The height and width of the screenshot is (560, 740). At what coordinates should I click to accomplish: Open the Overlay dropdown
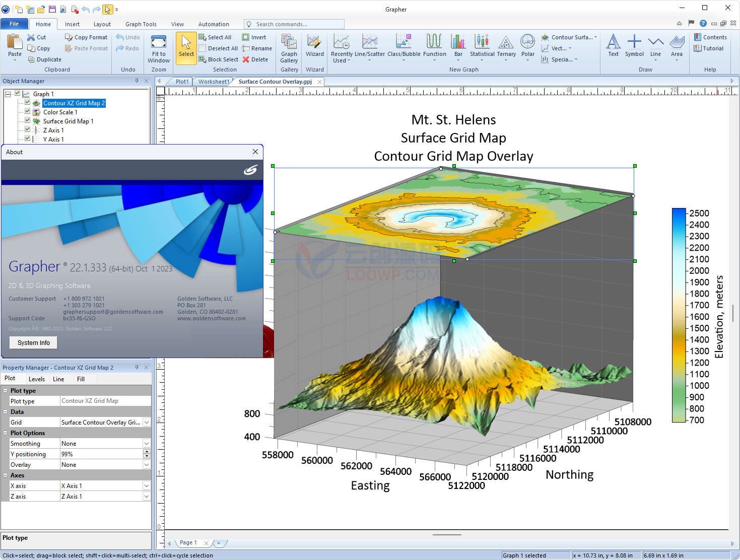(147, 465)
